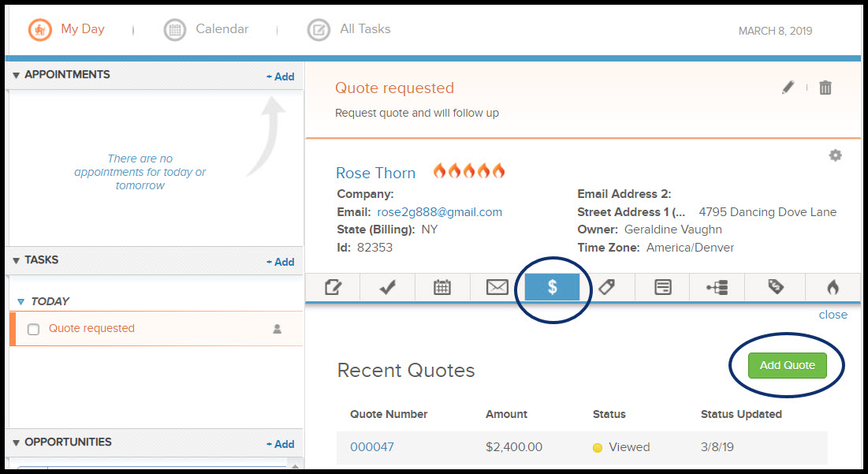Click the Status Updated column header
Screen dimensions: 868x474
pyautogui.click(x=741, y=414)
